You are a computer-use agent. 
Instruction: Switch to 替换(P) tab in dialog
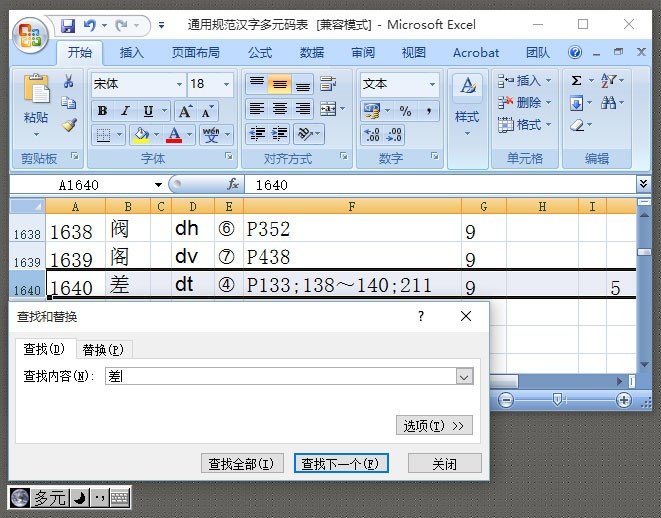[103, 349]
